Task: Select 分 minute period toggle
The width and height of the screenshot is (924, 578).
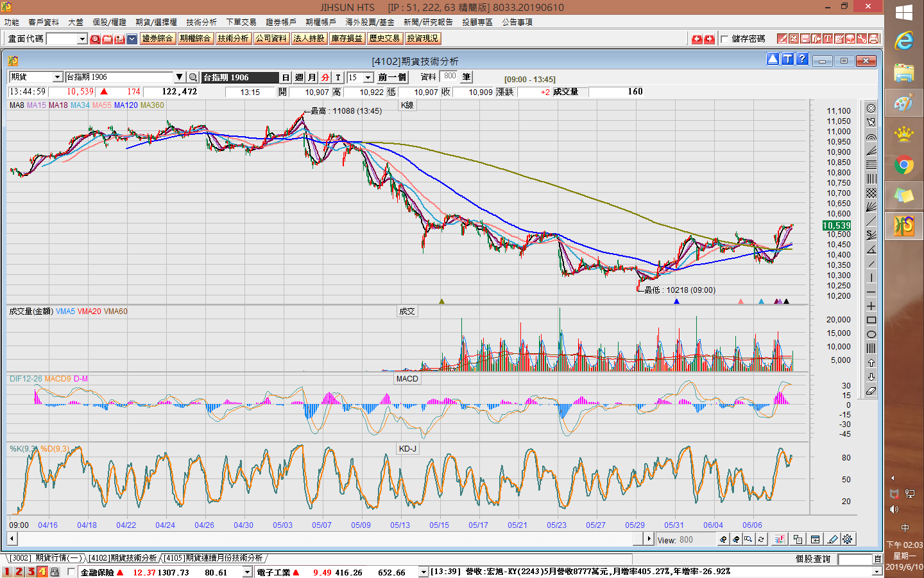Action: click(325, 77)
